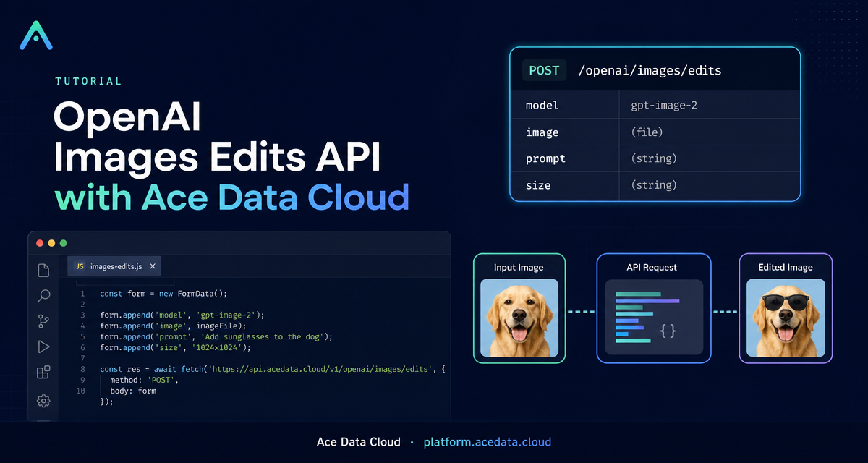The image size is (868, 463).
Task: Select the size parameter name cell
Action: coord(565,185)
